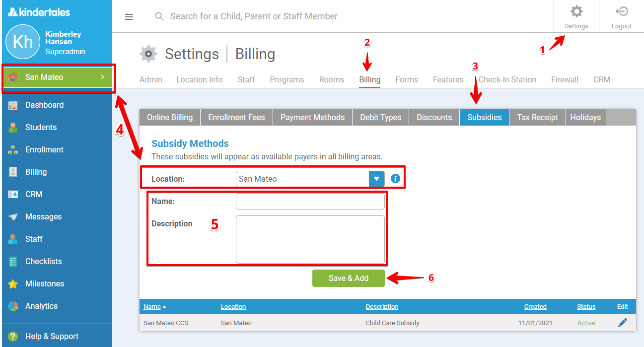The image size is (644, 347).
Task: Open Enrollment from the sidebar
Action: click(x=44, y=150)
